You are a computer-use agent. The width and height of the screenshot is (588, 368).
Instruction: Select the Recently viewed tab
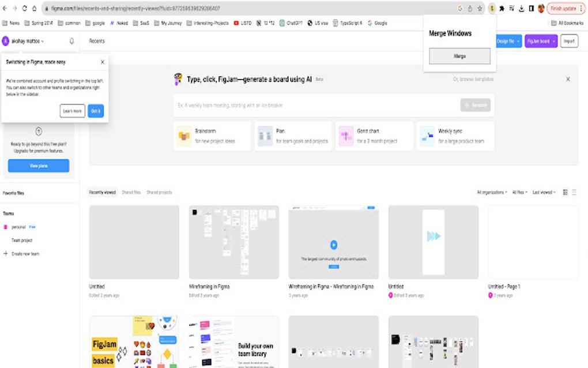[x=102, y=192]
